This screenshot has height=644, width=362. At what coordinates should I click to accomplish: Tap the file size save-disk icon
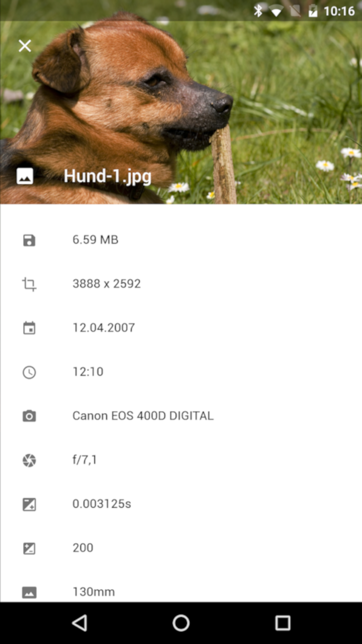[29, 240]
